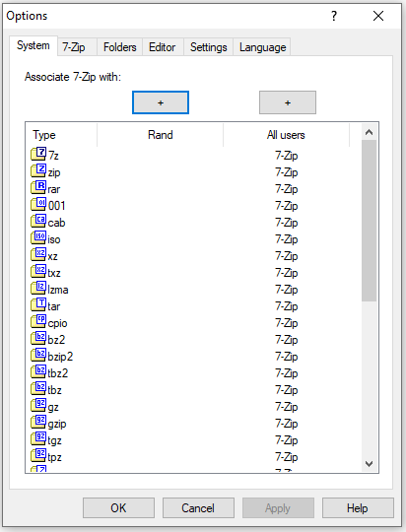Select the lzma row label

(58, 290)
